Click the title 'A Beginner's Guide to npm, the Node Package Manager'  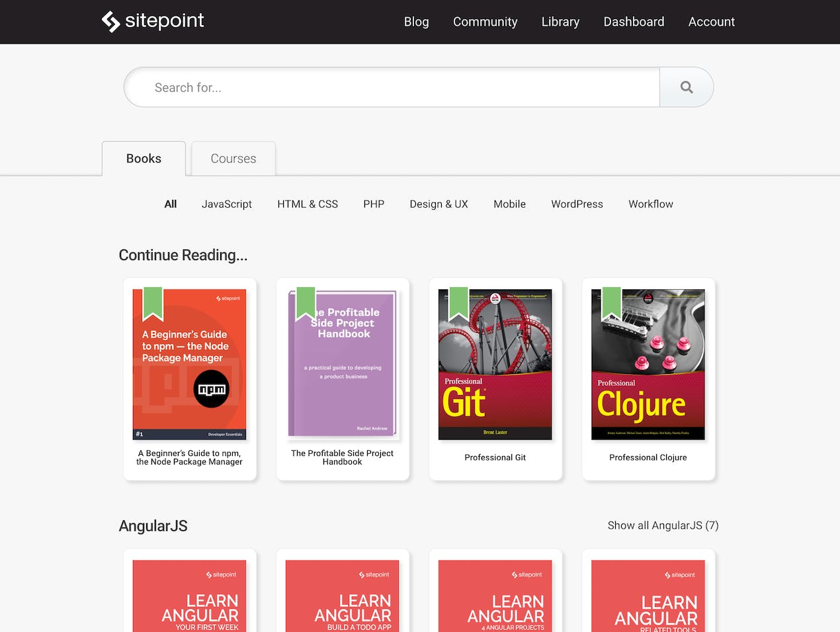click(x=190, y=457)
